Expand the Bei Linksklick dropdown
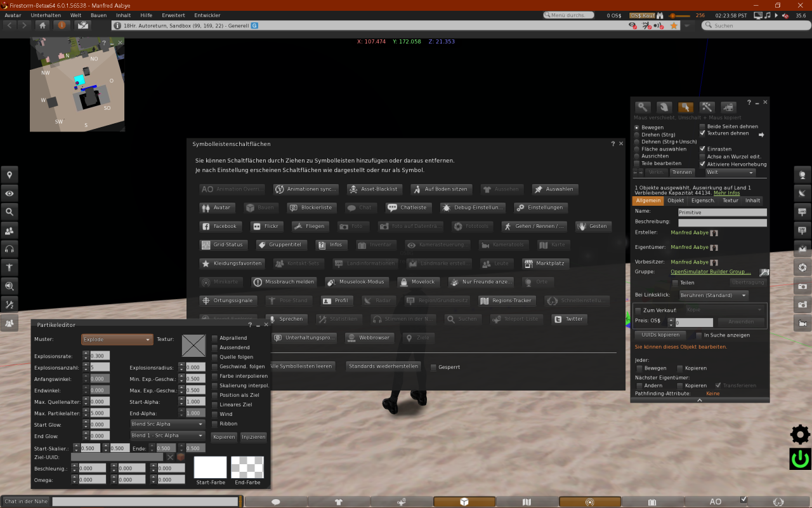 pyautogui.click(x=713, y=295)
